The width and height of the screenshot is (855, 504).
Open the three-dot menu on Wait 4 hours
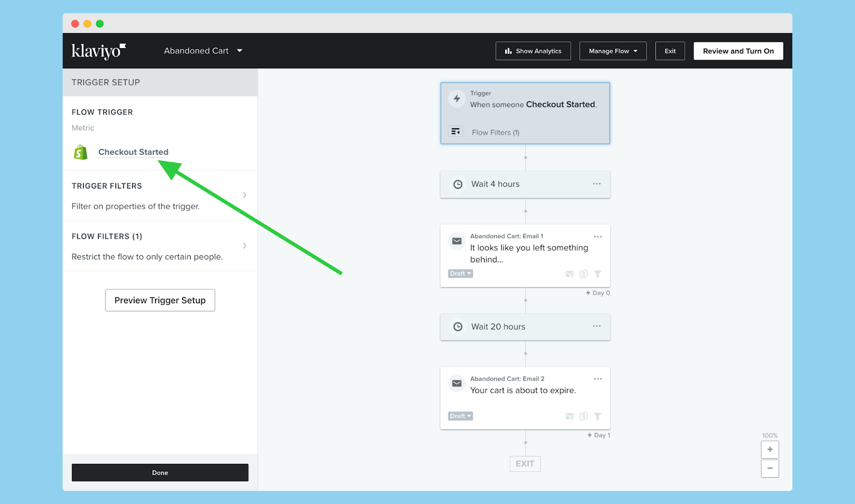click(597, 184)
